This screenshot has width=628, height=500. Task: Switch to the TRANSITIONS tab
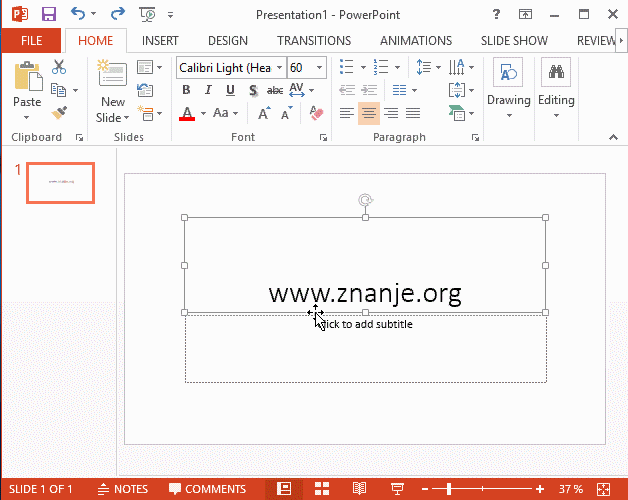(313, 41)
